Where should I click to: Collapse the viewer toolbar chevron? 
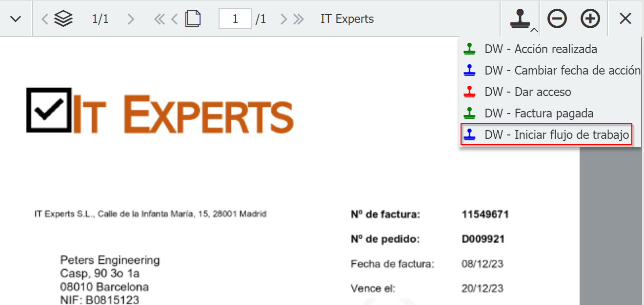pyautogui.click(x=16, y=19)
